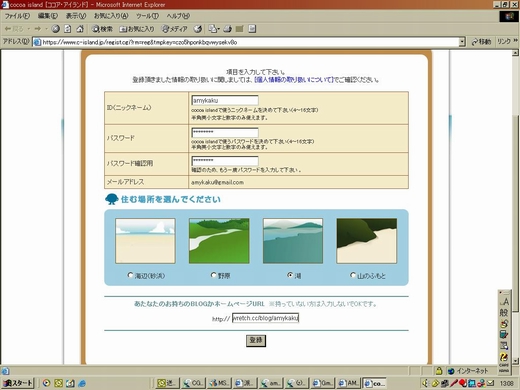Open the File (ファイル) menu
The width and height of the screenshot is (520, 390).
pyautogui.click(x=17, y=16)
